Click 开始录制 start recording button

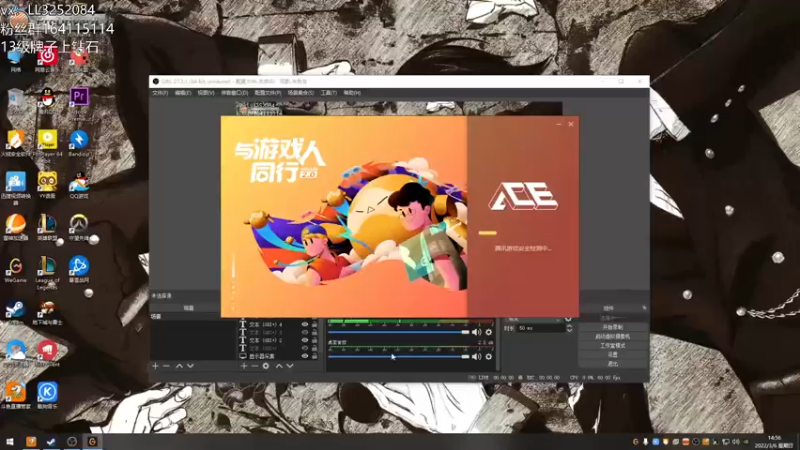tap(613, 327)
